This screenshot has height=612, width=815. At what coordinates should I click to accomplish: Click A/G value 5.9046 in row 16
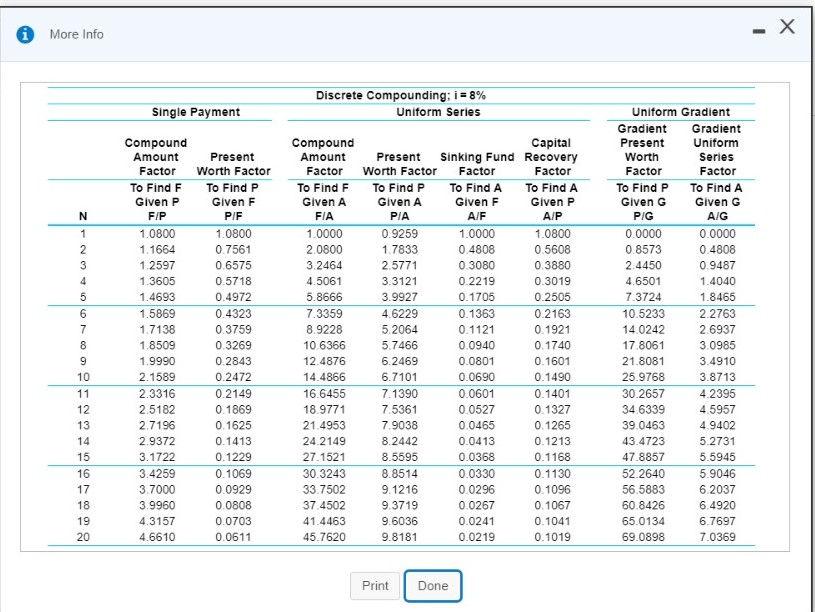(717, 474)
